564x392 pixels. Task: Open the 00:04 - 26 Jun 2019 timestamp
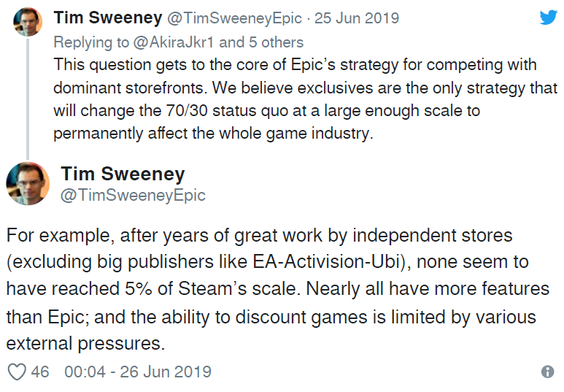pyautogui.click(x=138, y=372)
